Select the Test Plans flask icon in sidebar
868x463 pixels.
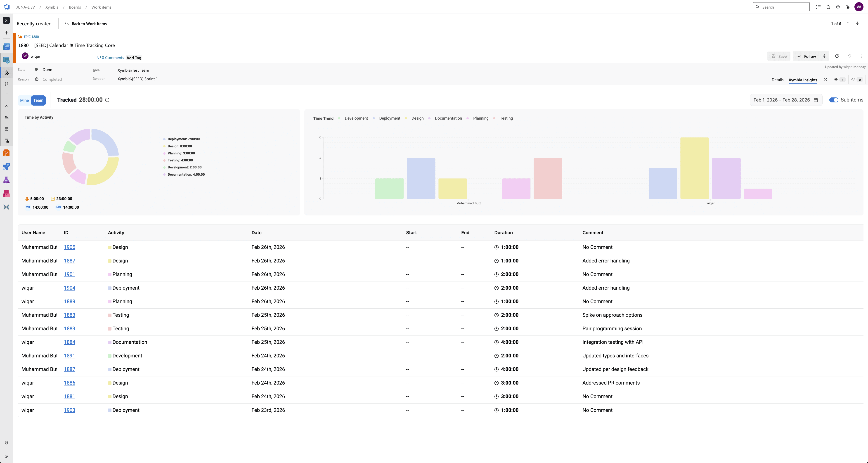(6, 180)
